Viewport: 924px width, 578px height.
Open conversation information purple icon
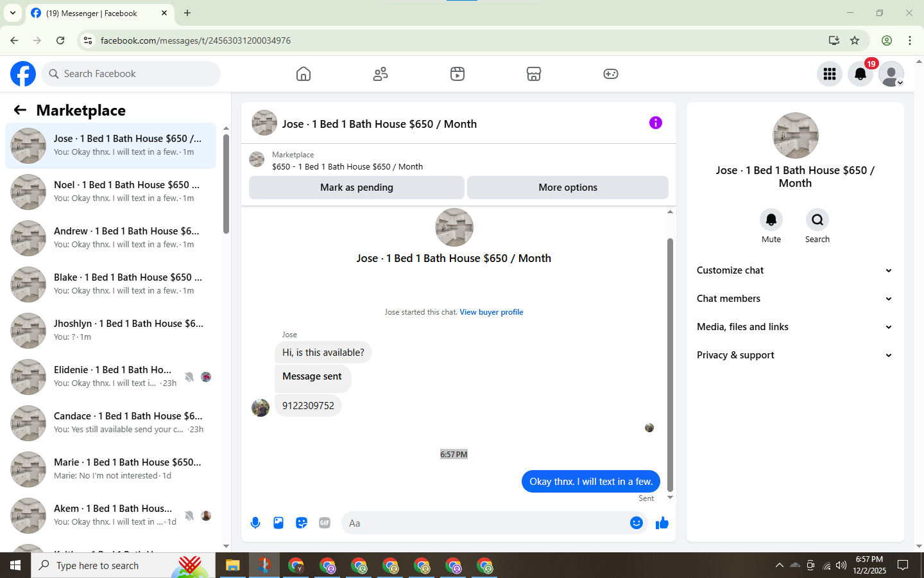655,123
